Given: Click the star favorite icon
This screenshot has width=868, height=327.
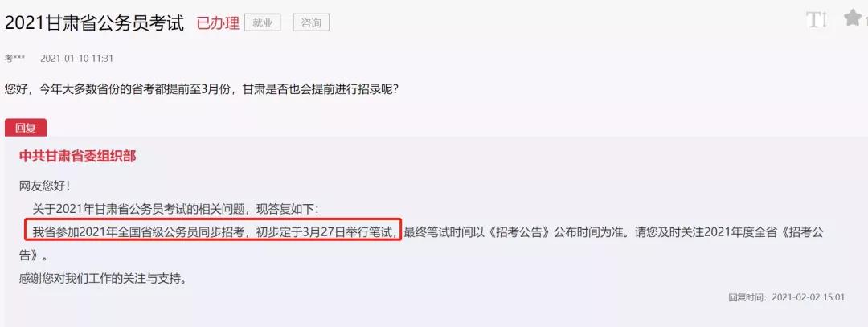Looking at the screenshot, I should click(853, 18).
